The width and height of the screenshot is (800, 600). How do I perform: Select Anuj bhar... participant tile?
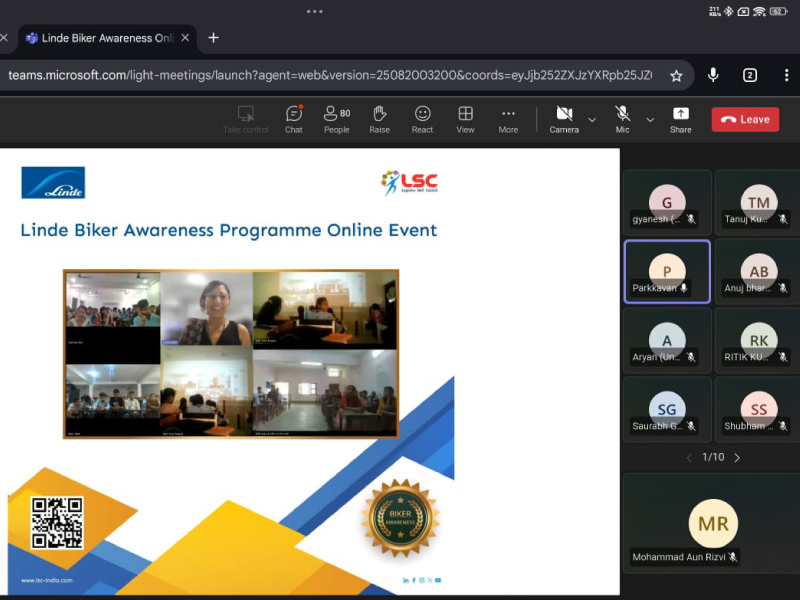click(x=758, y=271)
